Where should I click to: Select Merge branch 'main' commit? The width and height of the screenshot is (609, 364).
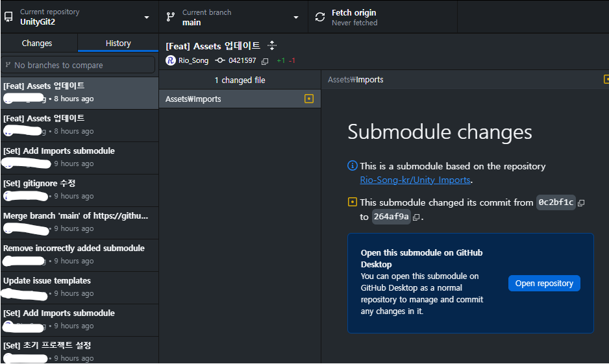79,223
